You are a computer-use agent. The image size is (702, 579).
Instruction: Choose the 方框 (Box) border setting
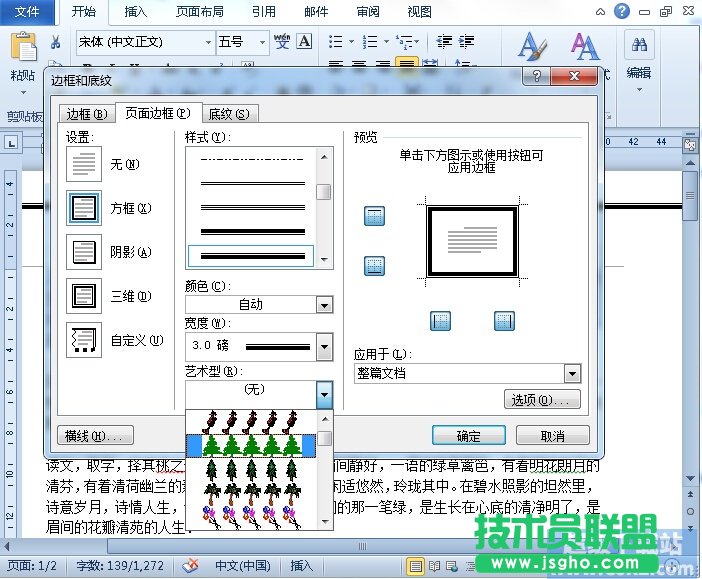84,208
